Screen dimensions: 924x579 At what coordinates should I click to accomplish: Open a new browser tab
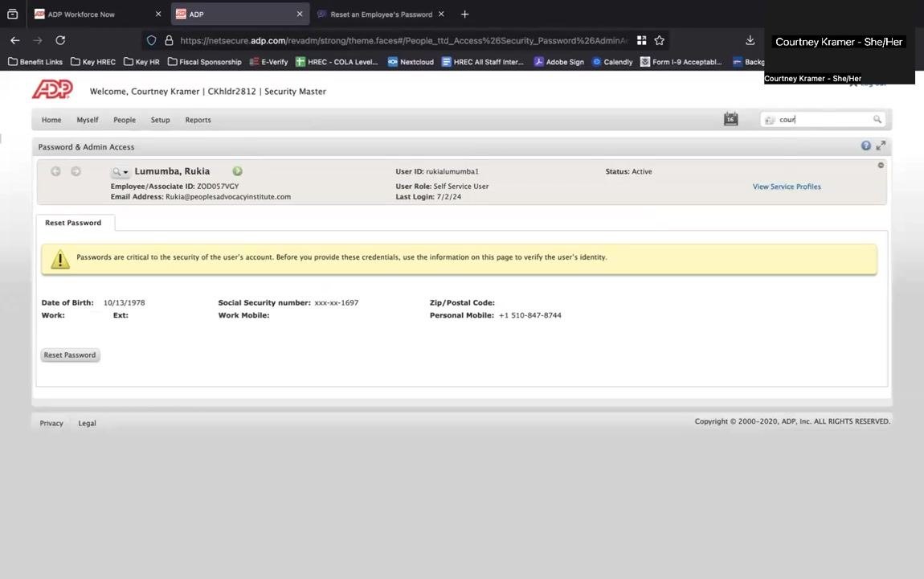tap(465, 14)
